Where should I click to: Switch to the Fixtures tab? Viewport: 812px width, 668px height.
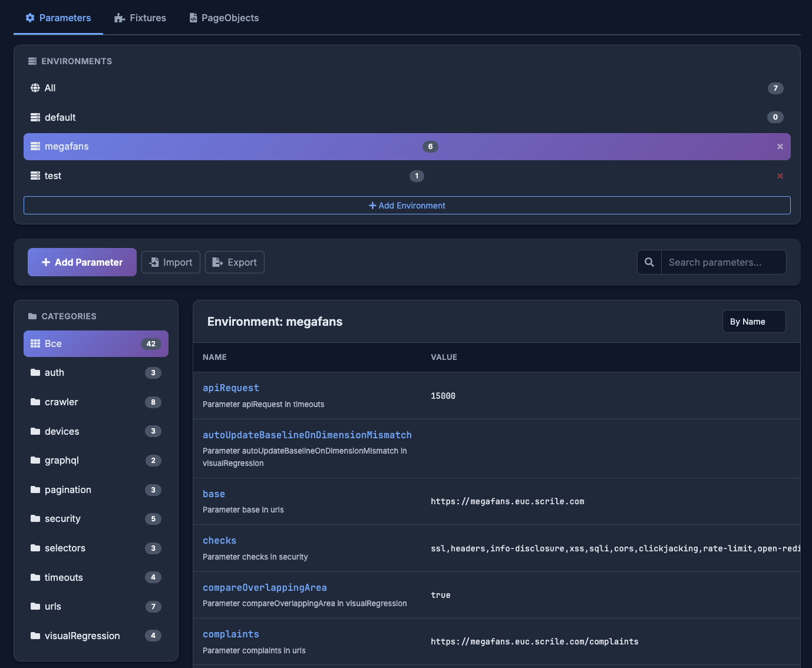click(140, 18)
